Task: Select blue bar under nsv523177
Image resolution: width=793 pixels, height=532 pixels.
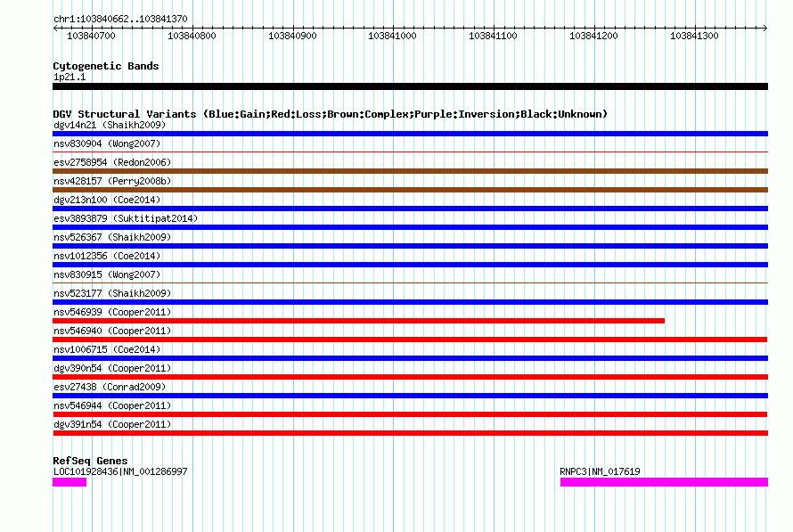Action: tap(410, 302)
